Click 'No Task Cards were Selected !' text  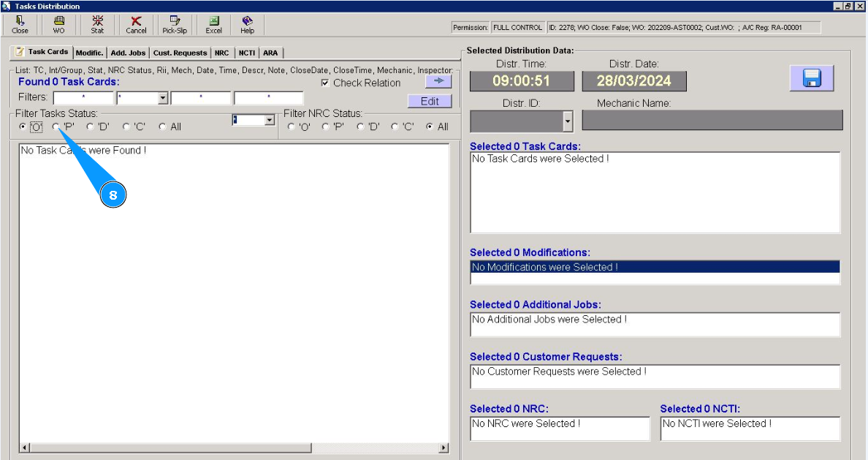tap(540, 159)
